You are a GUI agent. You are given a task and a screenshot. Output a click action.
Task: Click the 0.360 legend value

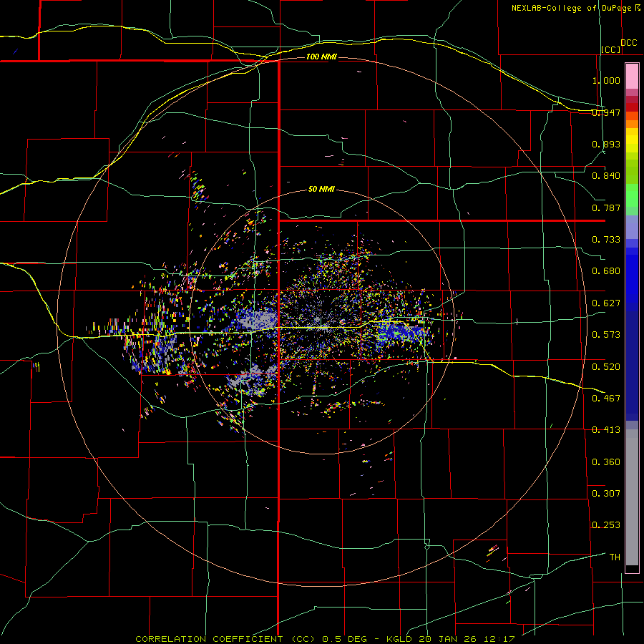[606, 462]
